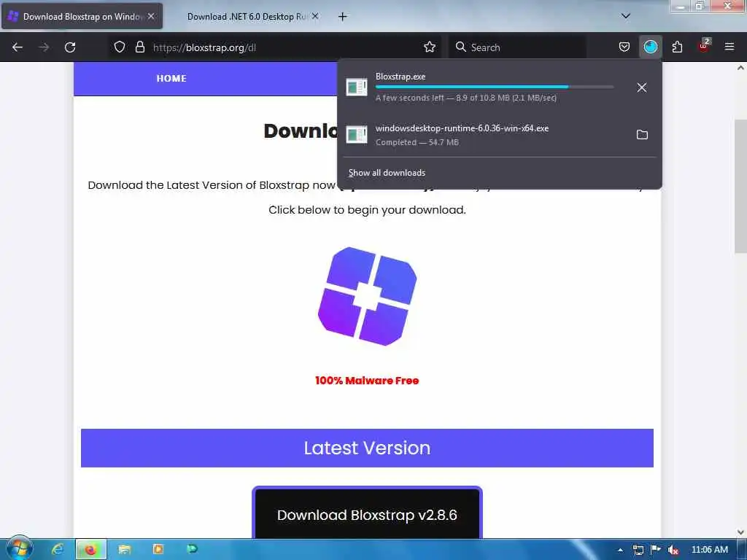Screen dimensions: 747x560
Task: Open the uBlock extension icon with badge 2
Action: coord(704,46)
